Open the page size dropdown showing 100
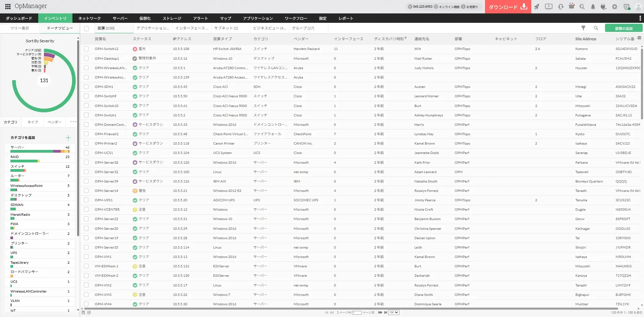 pyautogui.click(x=393, y=312)
